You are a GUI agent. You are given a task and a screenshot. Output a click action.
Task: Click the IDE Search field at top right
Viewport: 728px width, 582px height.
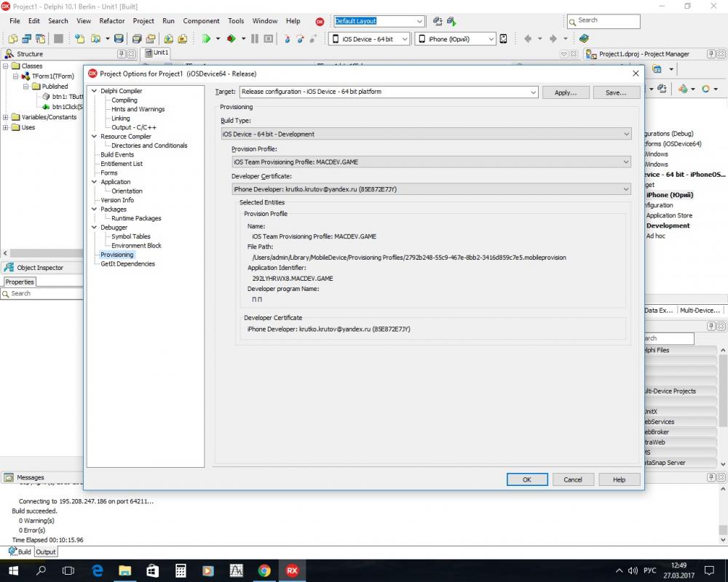[x=604, y=21]
